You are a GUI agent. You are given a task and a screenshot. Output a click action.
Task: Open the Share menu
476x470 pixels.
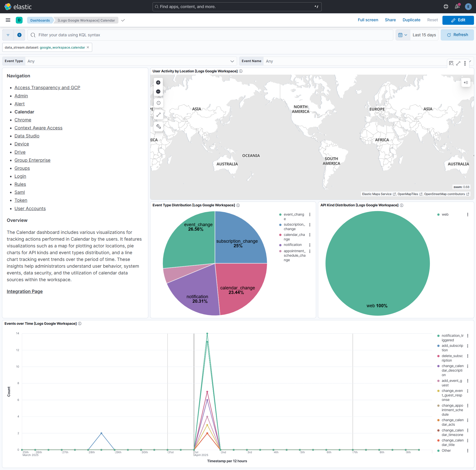click(390, 20)
